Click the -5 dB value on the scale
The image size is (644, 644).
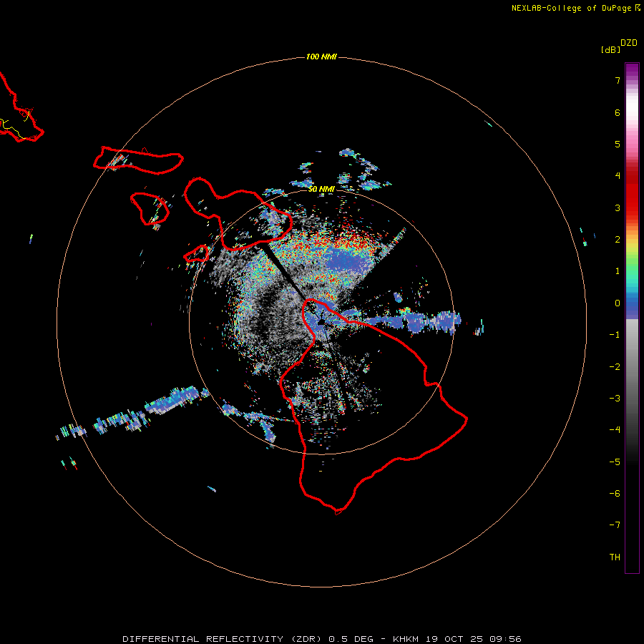click(x=615, y=462)
